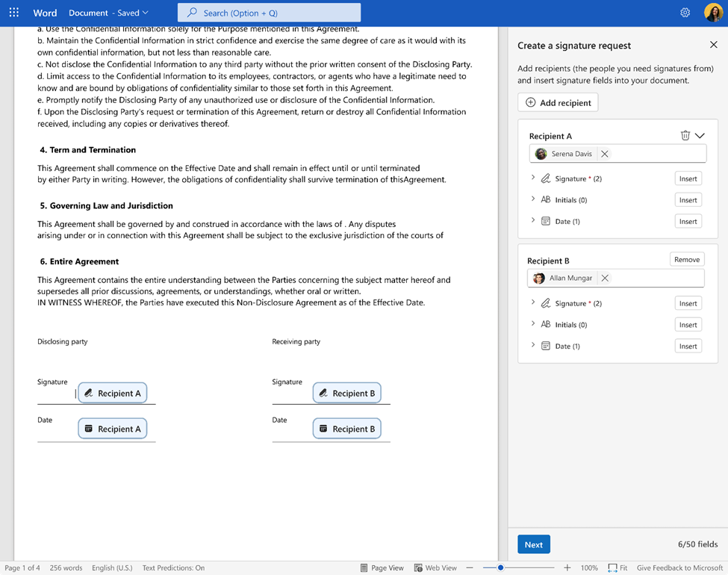Click the 'Receiving party' label

pos(296,341)
